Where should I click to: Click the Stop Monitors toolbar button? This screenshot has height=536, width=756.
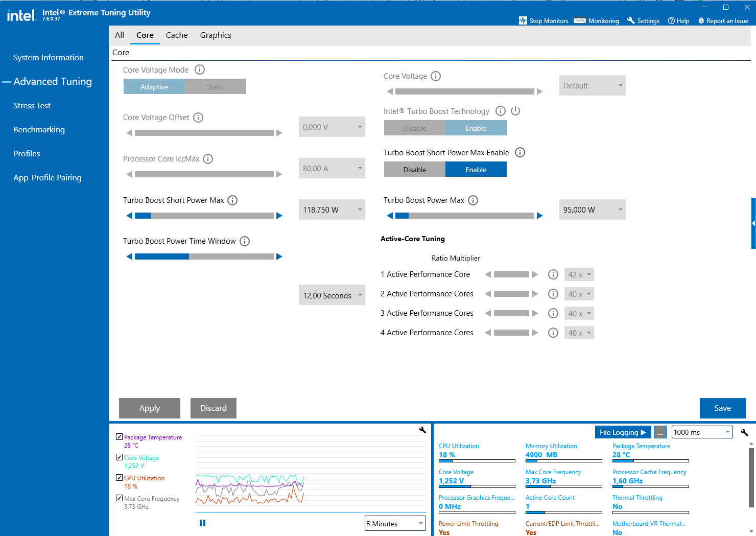[544, 20]
